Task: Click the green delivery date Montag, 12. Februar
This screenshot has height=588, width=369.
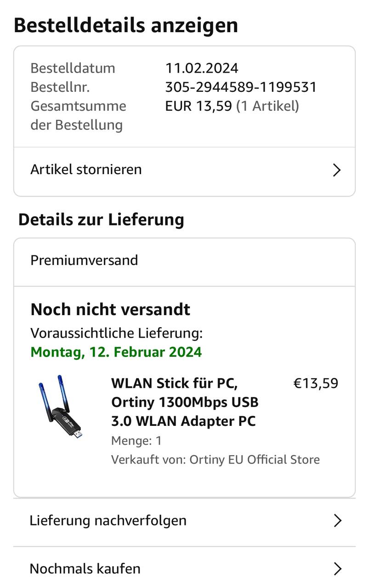Action: 116,352
